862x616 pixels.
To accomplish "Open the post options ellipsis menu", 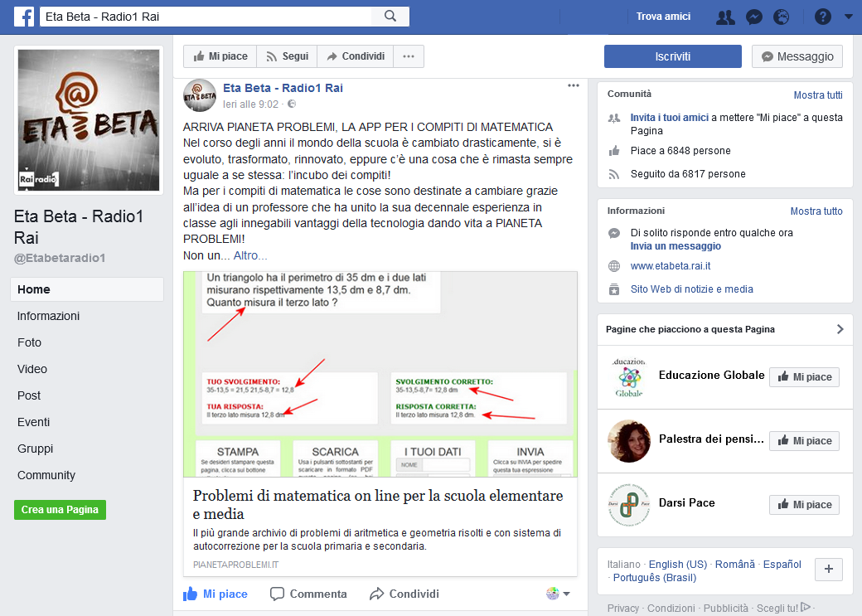I will tap(574, 85).
